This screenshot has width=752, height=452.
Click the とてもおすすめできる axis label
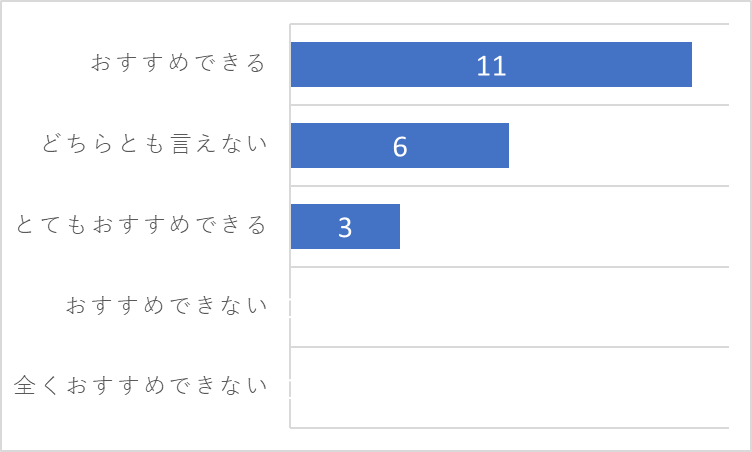pyautogui.click(x=141, y=225)
